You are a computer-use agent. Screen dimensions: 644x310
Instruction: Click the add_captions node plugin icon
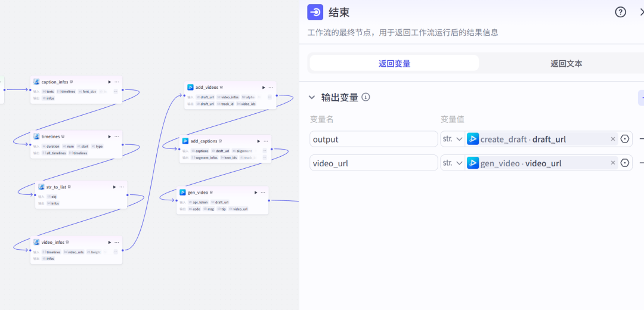(x=185, y=141)
